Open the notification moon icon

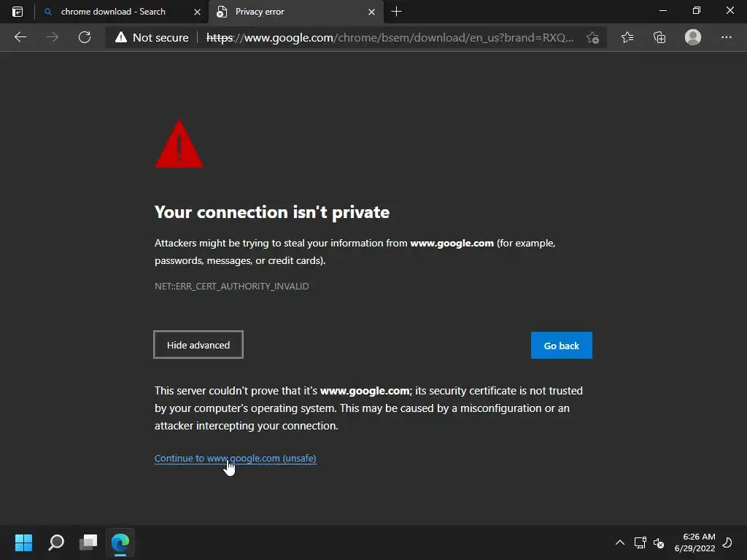pyautogui.click(x=727, y=542)
